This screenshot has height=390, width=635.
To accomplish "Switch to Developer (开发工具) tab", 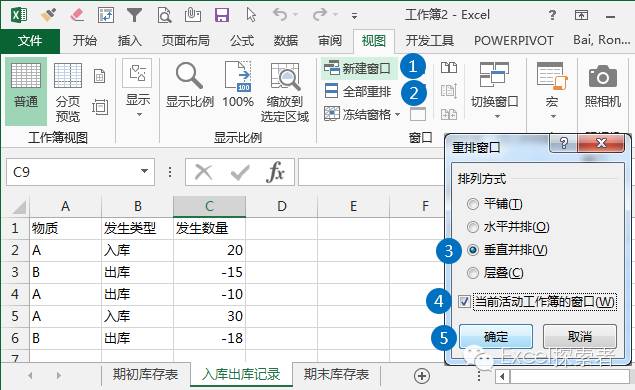I will (x=430, y=40).
